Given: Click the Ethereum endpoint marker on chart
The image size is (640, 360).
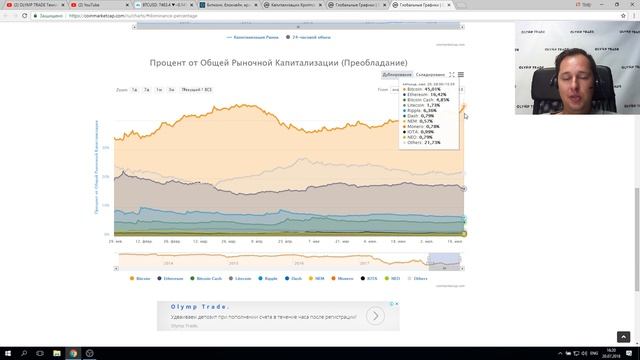Looking at the screenshot, I should [464, 189].
